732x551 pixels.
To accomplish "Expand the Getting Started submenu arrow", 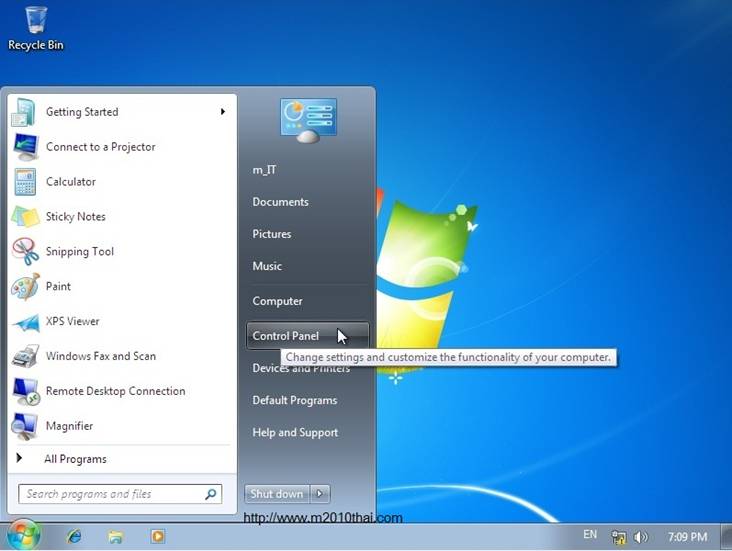I will (x=223, y=112).
